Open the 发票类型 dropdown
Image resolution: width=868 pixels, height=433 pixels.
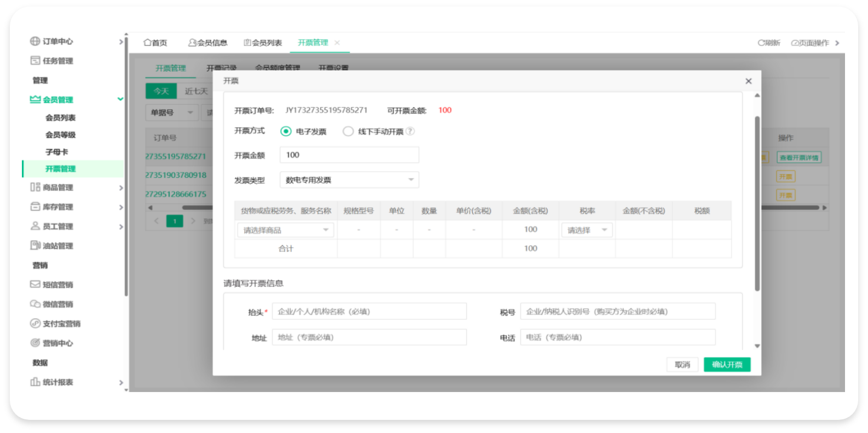[x=349, y=180]
